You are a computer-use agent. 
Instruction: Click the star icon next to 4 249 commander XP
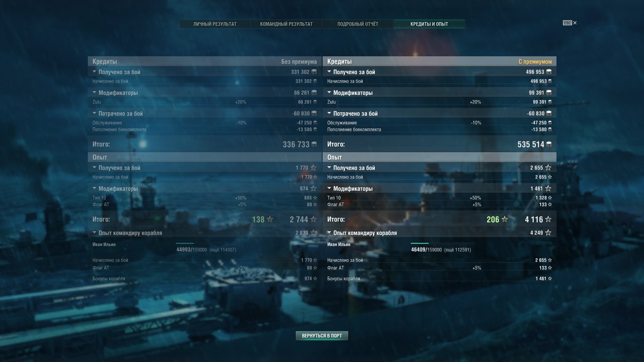tap(548, 233)
